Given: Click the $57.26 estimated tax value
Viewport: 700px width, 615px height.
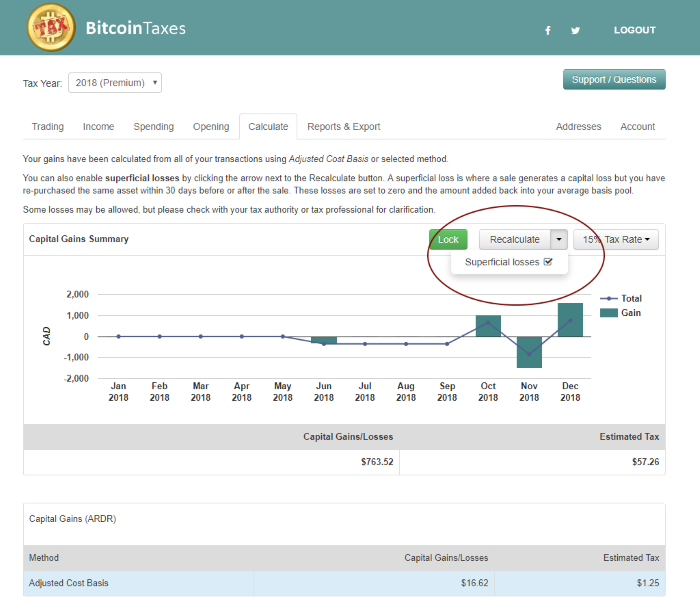Looking at the screenshot, I should tap(646, 462).
